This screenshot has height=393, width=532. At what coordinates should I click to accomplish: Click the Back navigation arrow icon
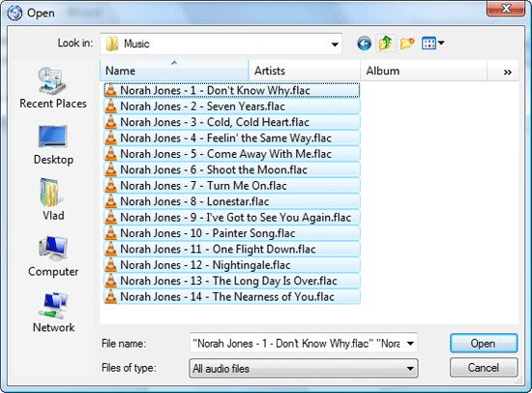point(364,44)
